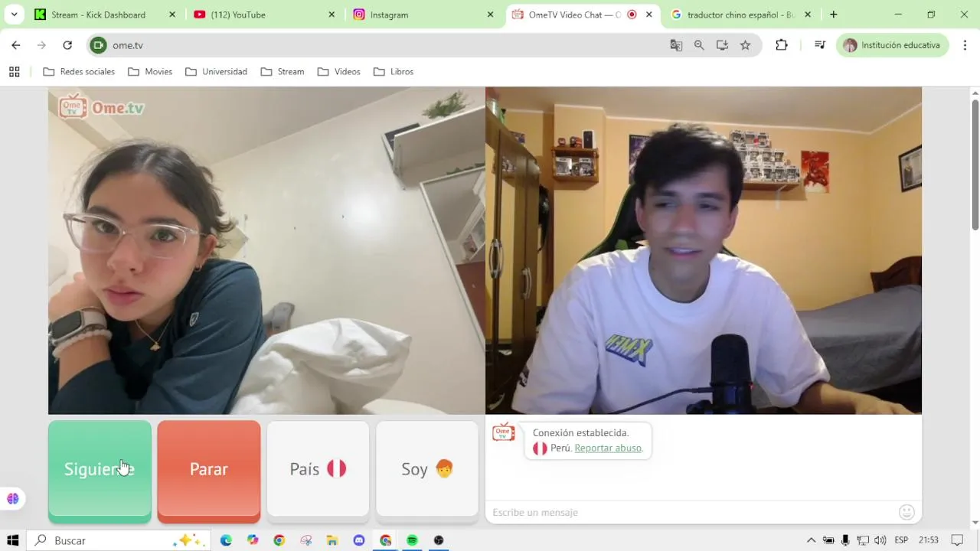Click the Ome.tv logo on video
The image size is (980, 551).
pyautogui.click(x=102, y=107)
